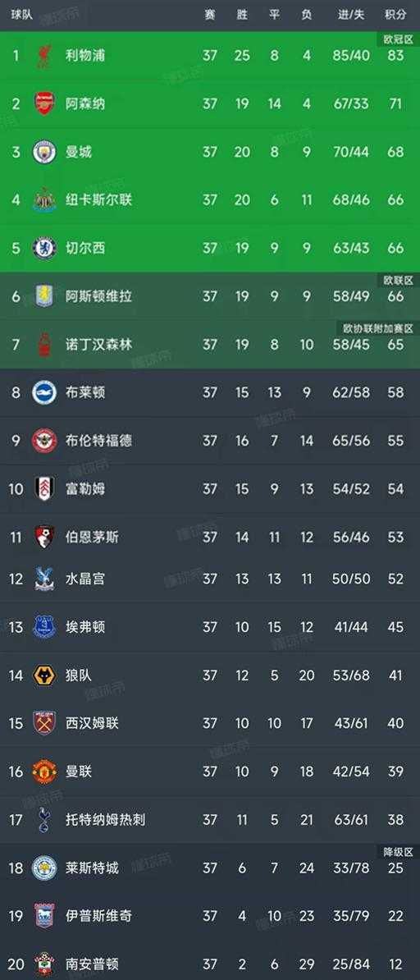Click the Liverpool club crest icon
Screen dimensions: 420x980
(44, 55)
